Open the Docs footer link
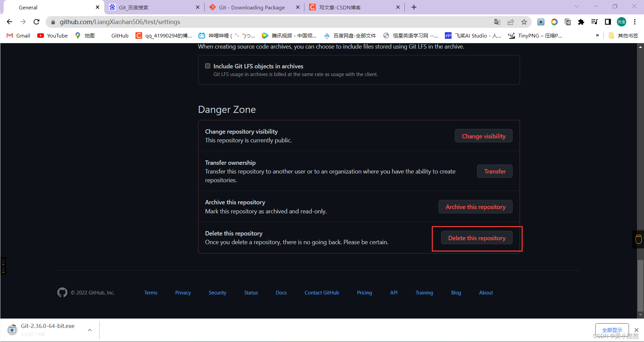The width and height of the screenshot is (644, 342). pyautogui.click(x=281, y=292)
